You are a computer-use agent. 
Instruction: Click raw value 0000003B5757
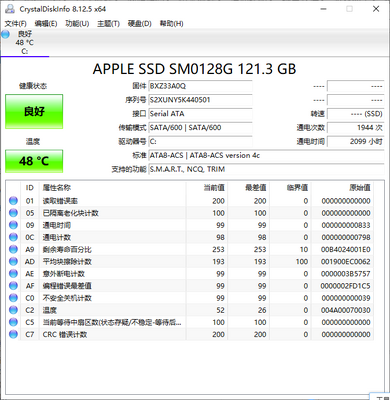click(346, 274)
